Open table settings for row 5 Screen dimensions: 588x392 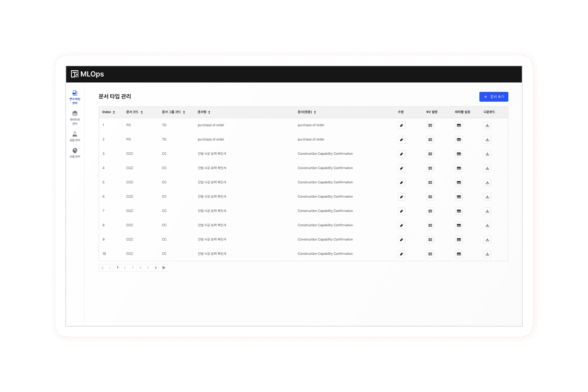[x=459, y=183]
